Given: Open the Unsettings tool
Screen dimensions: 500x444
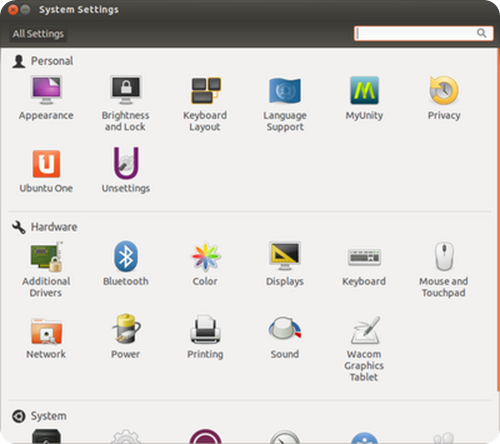Looking at the screenshot, I should [x=126, y=171].
